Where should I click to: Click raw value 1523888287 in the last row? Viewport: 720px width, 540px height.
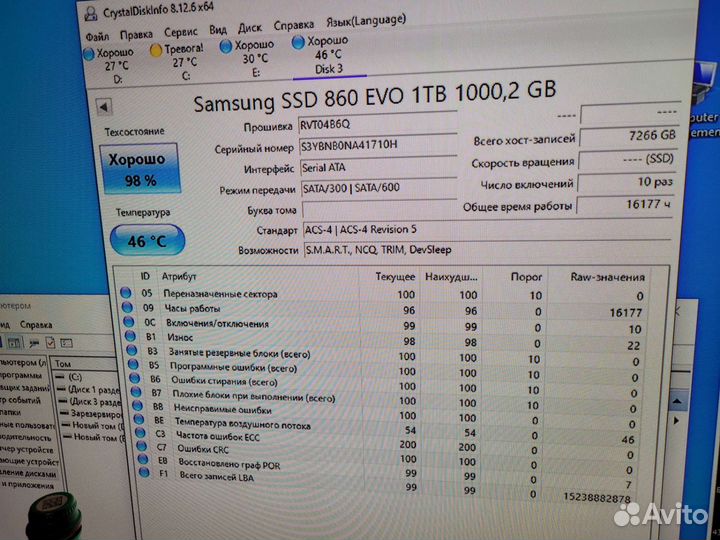pos(596,498)
